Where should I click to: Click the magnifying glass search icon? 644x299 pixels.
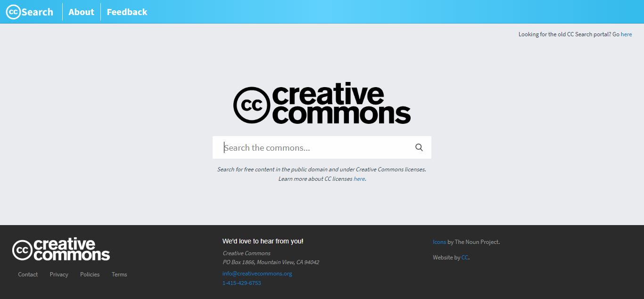pos(419,147)
